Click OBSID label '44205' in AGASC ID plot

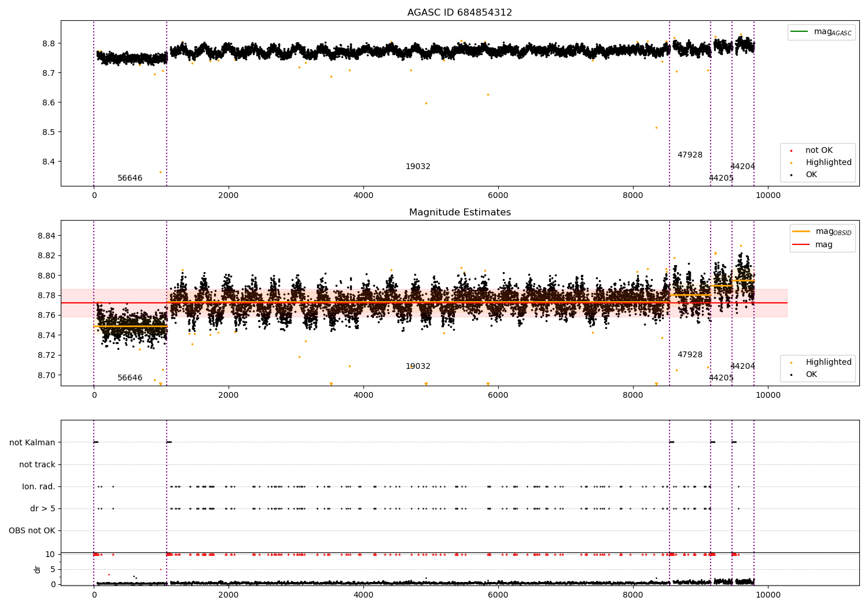[x=721, y=178]
